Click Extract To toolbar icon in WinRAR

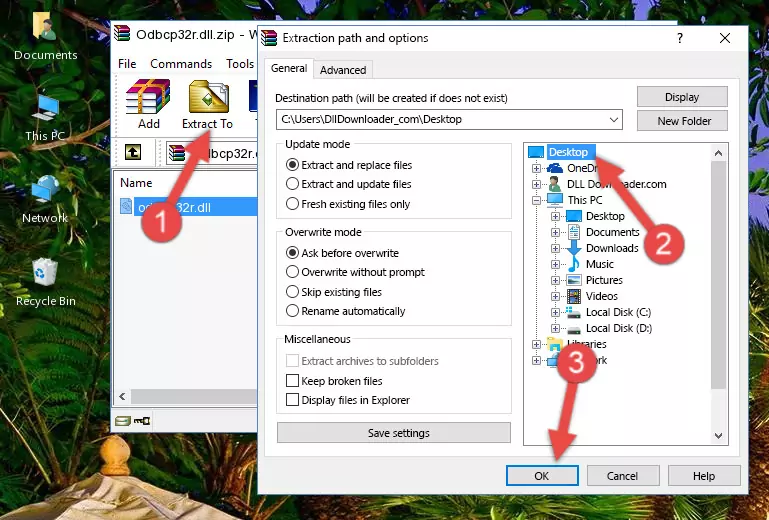tap(207, 104)
